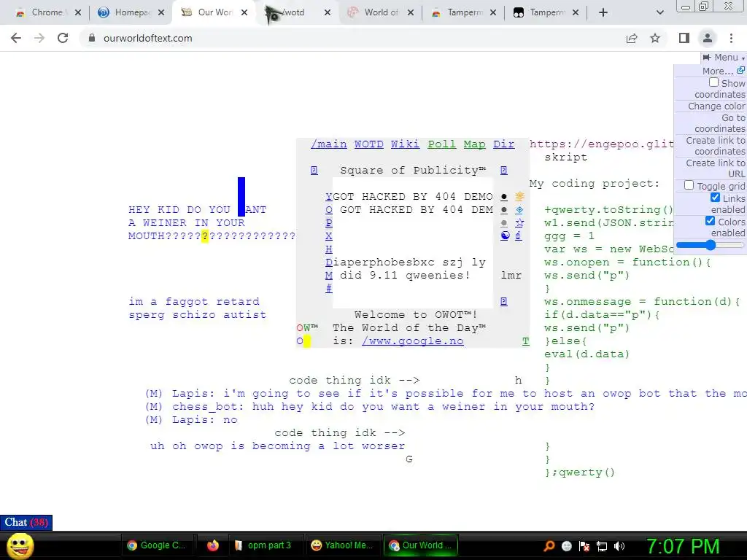Select Create link to coordinates

coord(716,146)
